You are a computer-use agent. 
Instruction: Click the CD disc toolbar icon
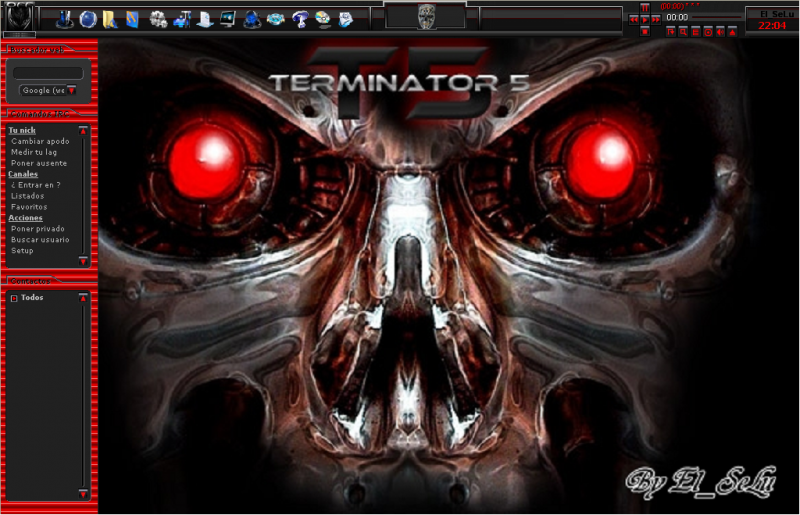point(322,19)
